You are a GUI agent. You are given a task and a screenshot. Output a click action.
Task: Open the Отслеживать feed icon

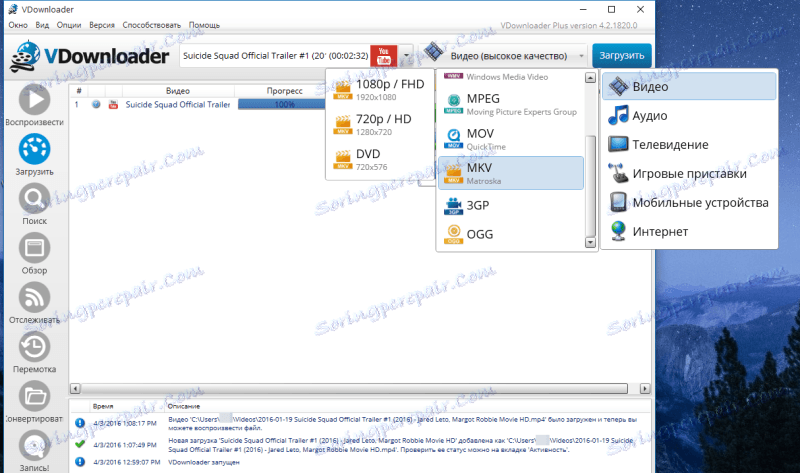click(x=34, y=297)
